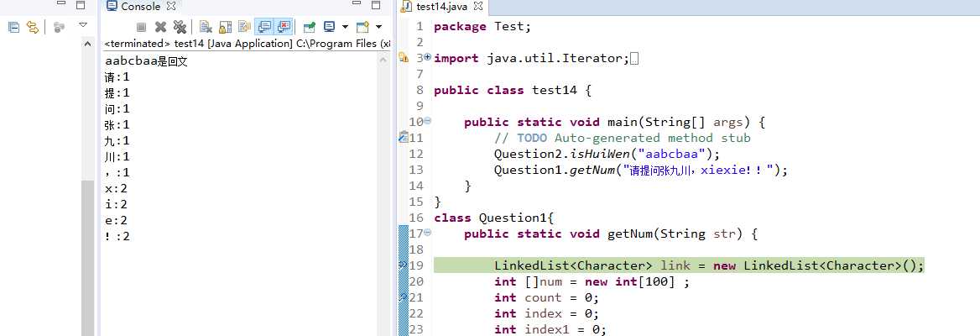The height and width of the screenshot is (336, 980).
Task: Click the terminated test14 launch description
Action: click(x=248, y=44)
